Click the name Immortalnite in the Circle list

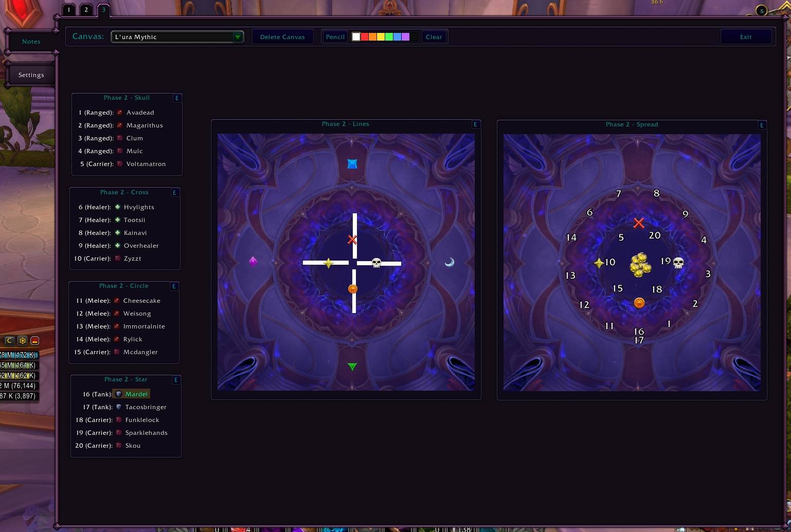tap(144, 326)
